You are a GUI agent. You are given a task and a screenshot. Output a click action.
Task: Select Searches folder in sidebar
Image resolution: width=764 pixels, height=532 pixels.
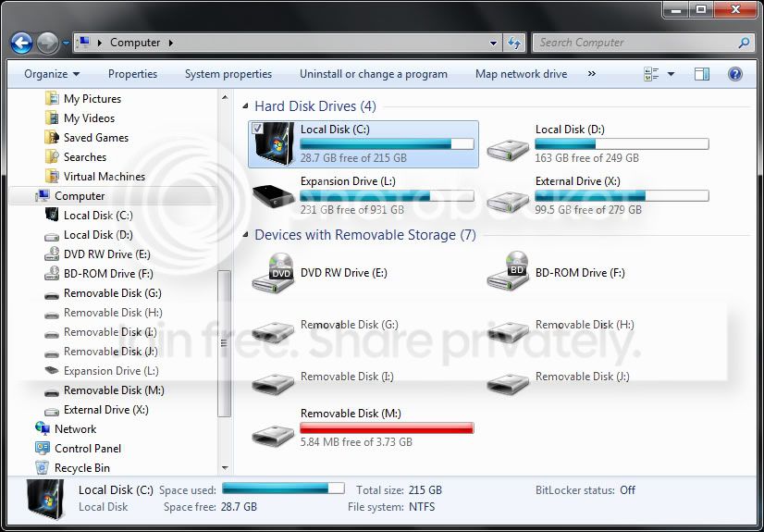tap(85, 157)
